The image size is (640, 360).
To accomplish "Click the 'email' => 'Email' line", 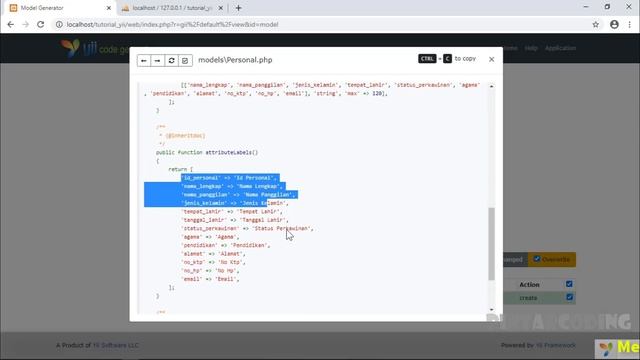I will [x=210, y=279].
